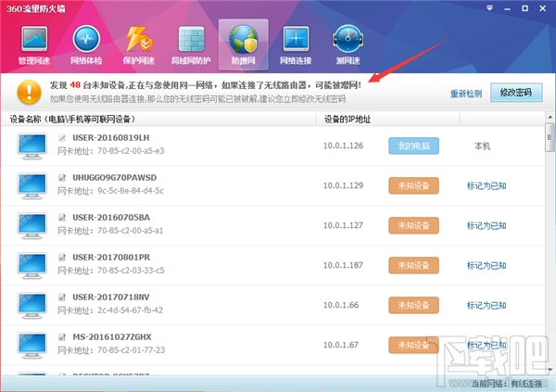Select device name MS-20161027ZGHX

click(112, 336)
